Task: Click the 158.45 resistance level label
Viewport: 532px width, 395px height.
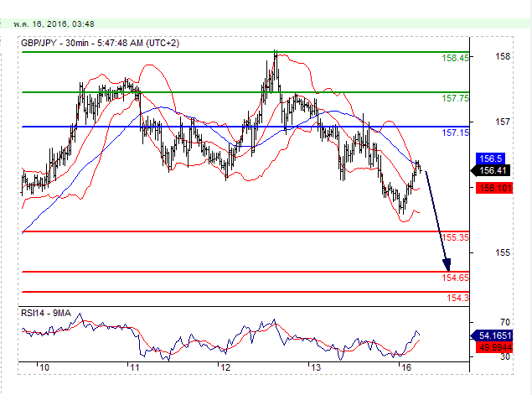Action: 455,58
